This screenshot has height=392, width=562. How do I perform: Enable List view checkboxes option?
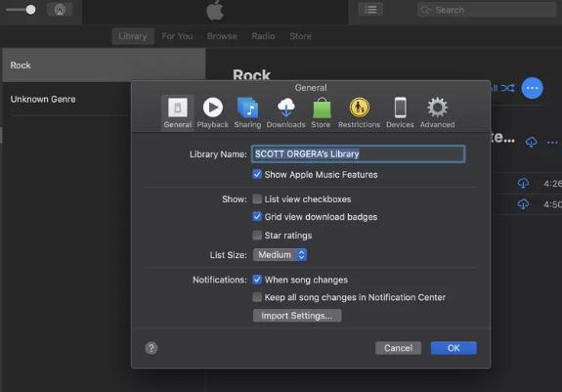click(257, 198)
